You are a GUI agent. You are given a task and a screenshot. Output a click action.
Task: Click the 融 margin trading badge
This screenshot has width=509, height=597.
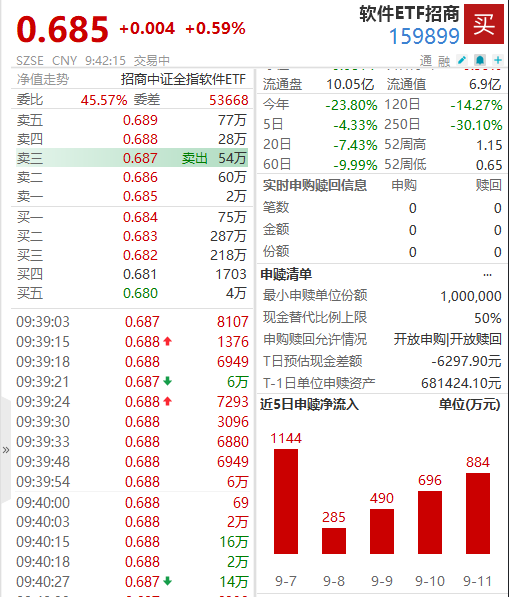(444, 61)
